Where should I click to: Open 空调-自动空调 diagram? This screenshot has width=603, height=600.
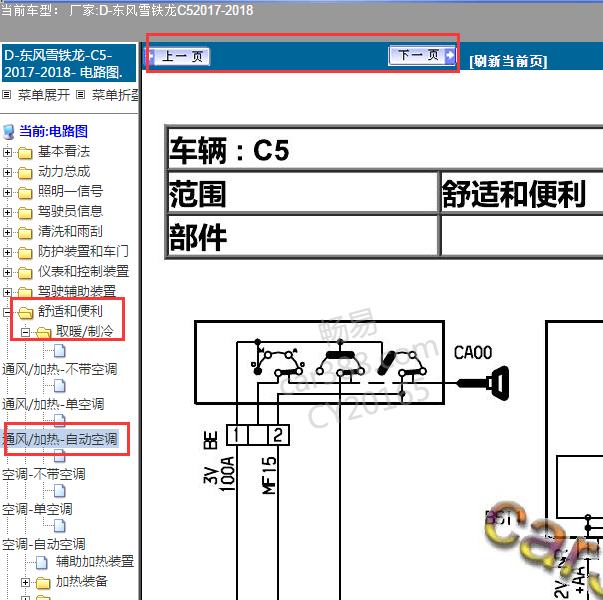43,544
